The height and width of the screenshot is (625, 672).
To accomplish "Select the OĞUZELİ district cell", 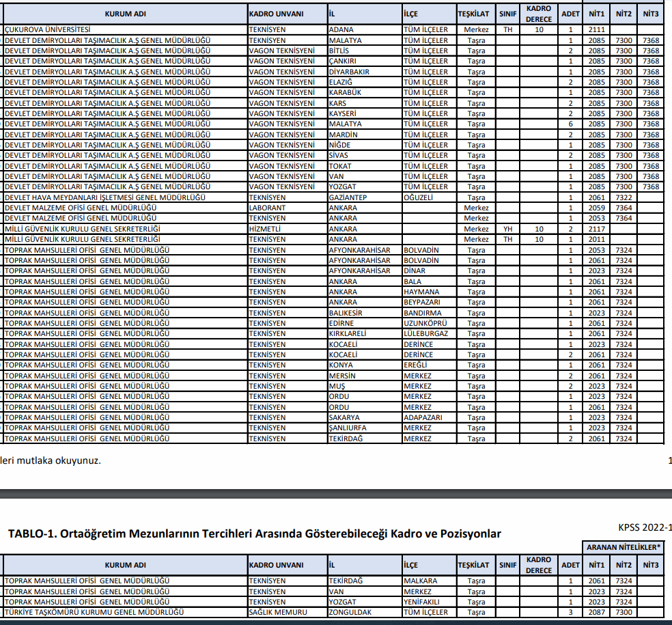I will click(430, 197).
